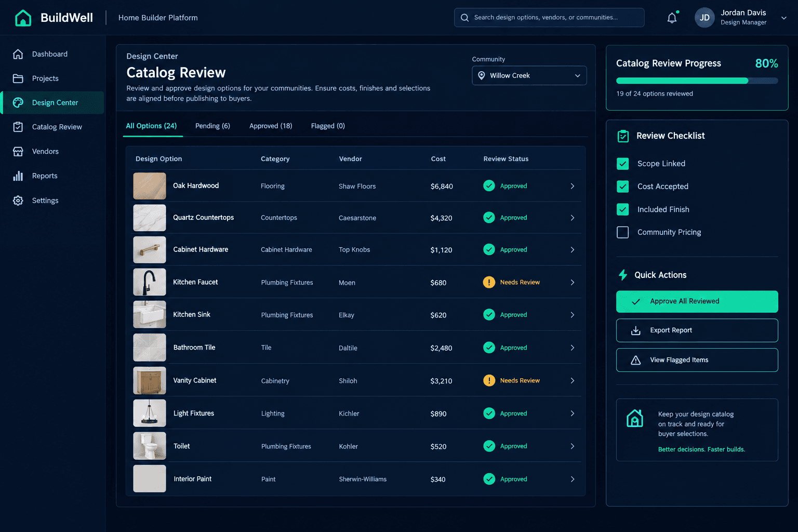Click the Catalog Review Progress bar
This screenshot has width=798, height=532.
coord(697,81)
